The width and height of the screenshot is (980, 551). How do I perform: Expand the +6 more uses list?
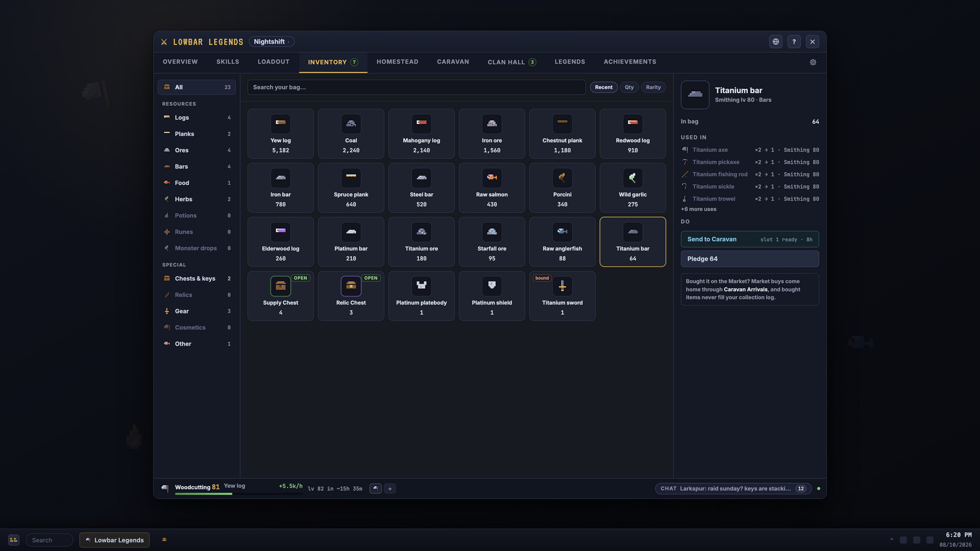point(698,209)
